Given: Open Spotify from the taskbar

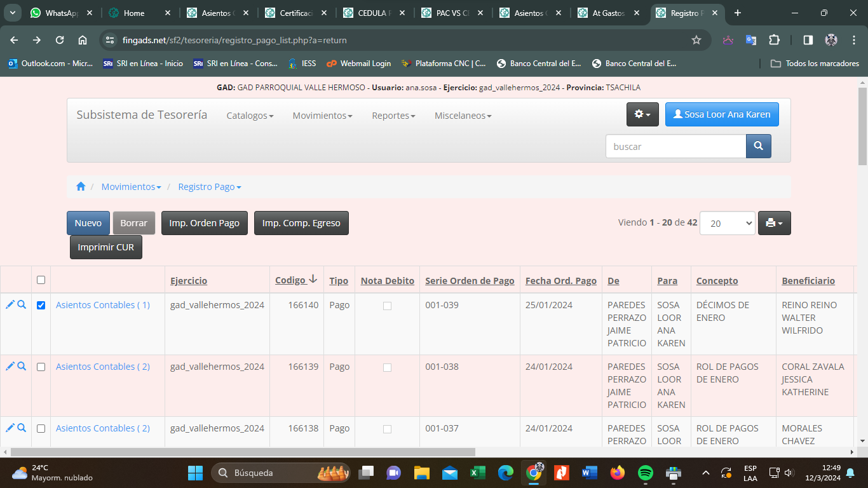Looking at the screenshot, I should (645, 473).
